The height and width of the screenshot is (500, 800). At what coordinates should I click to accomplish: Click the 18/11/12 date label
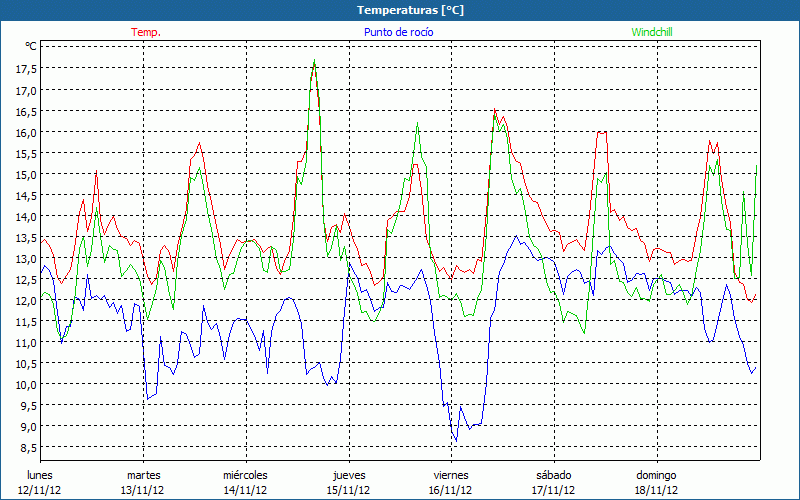tap(656, 490)
